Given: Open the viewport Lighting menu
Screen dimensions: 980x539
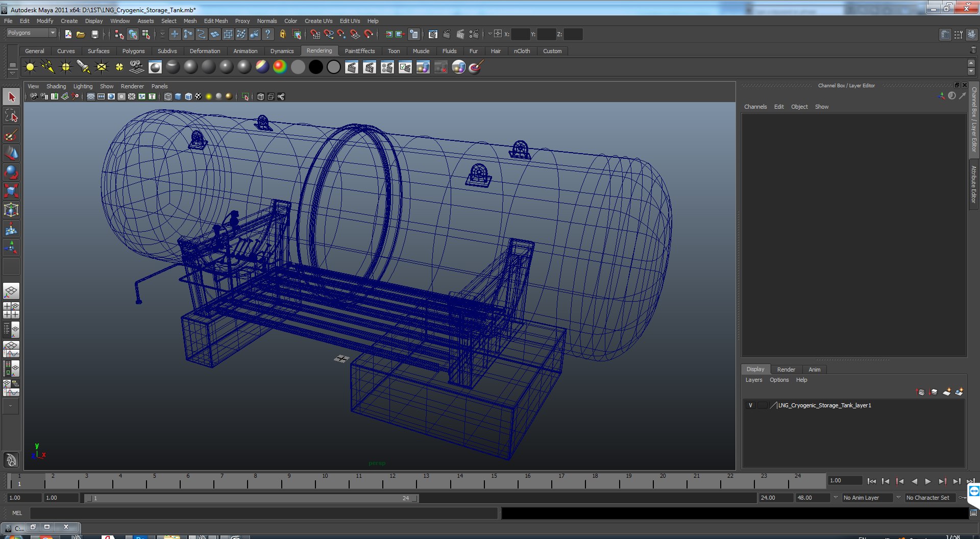Looking at the screenshot, I should point(83,86).
